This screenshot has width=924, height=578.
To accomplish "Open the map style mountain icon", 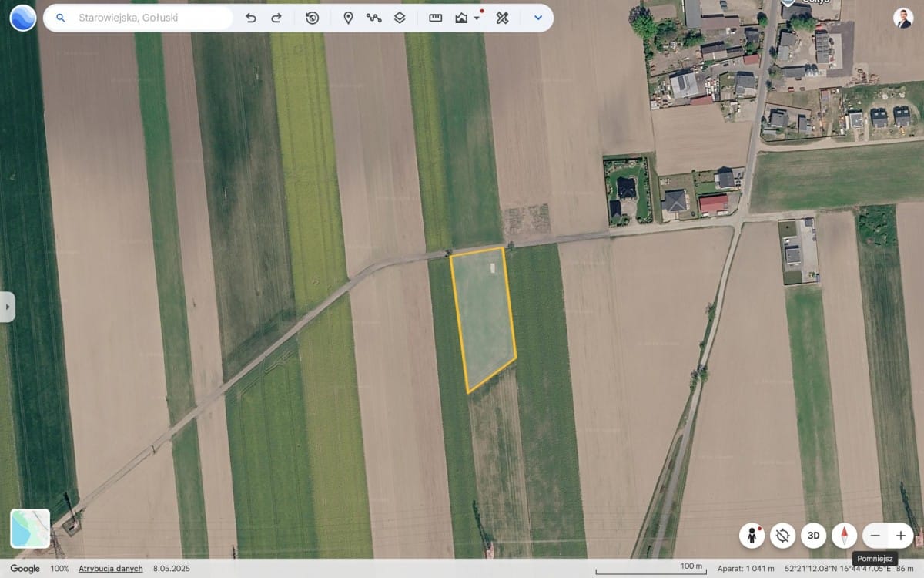I will point(461,18).
